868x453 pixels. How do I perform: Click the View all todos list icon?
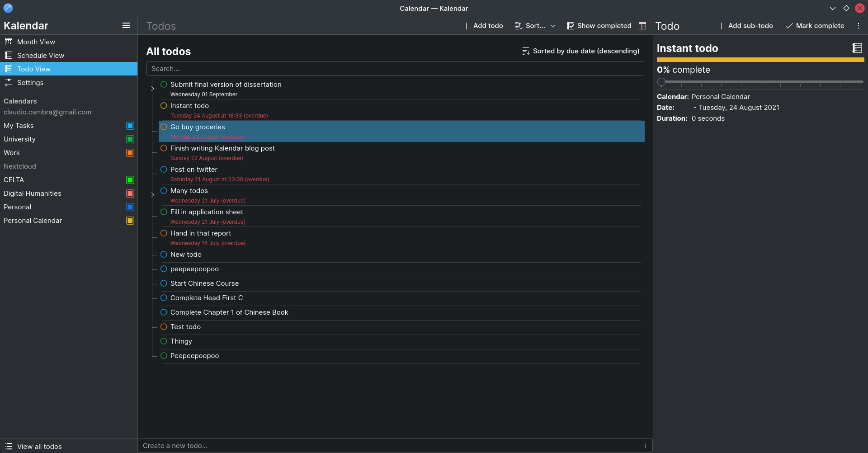(x=9, y=446)
